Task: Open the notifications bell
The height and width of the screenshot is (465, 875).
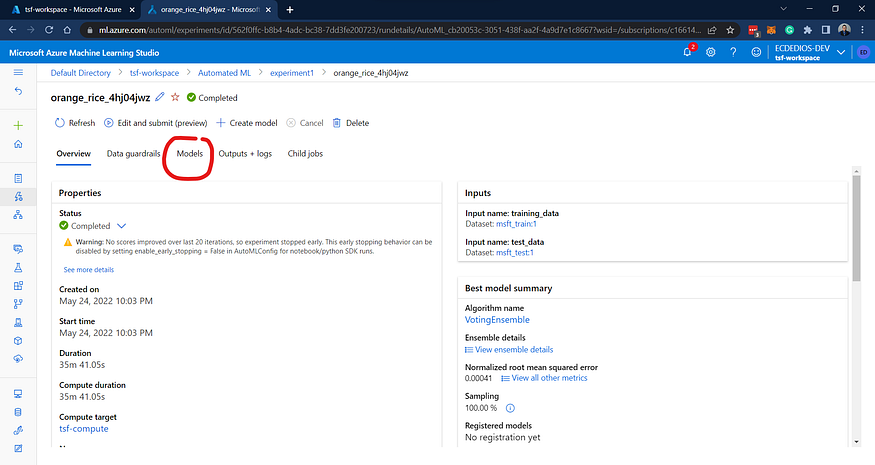Action: pyautogui.click(x=688, y=52)
